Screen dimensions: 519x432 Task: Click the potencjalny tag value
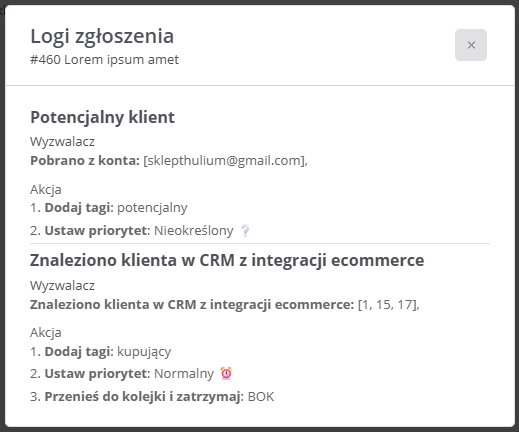click(152, 208)
